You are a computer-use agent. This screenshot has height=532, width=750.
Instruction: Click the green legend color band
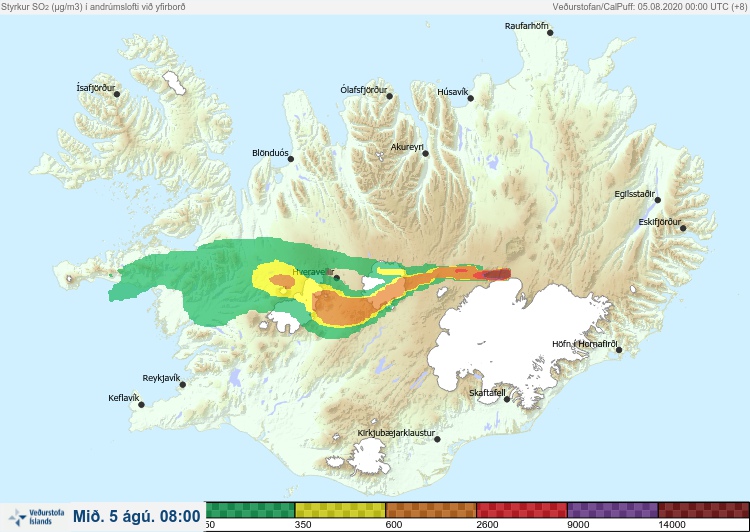250,510
